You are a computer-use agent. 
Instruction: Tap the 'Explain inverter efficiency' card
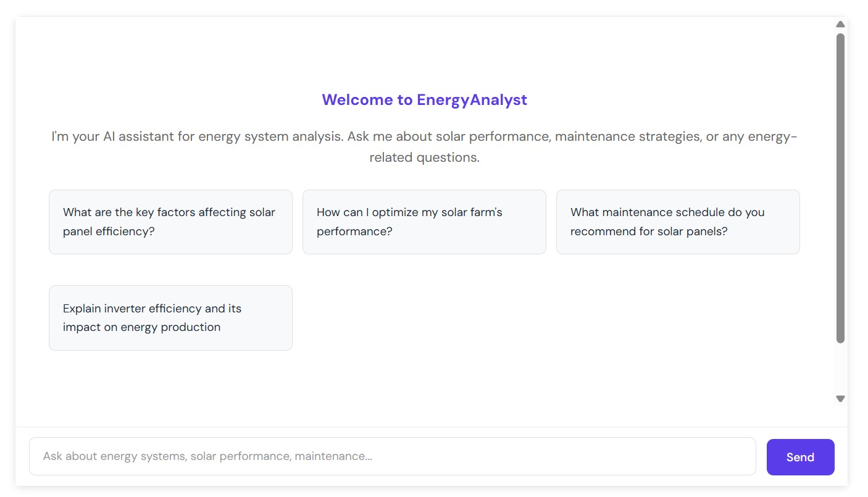point(170,318)
